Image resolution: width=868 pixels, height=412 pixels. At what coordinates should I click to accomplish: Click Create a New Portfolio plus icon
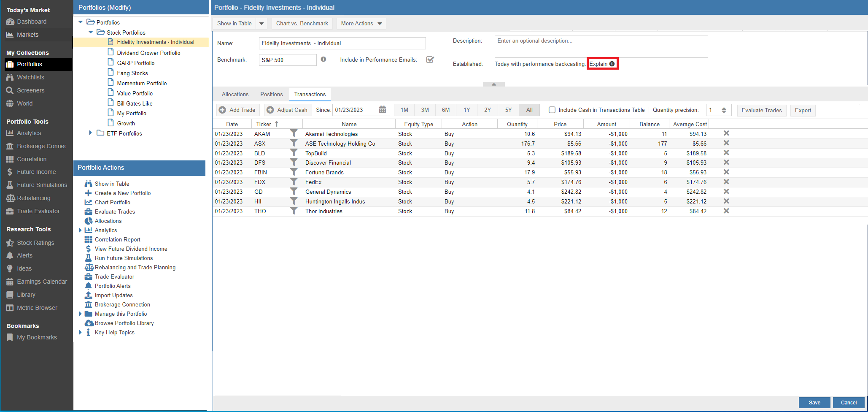coord(88,193)
